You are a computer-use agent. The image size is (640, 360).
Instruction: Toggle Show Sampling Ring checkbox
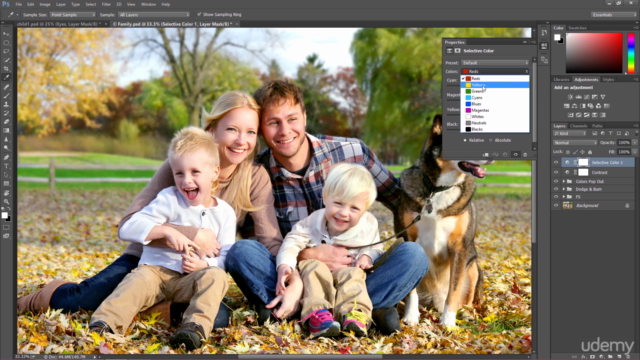(x=199, y=14)
